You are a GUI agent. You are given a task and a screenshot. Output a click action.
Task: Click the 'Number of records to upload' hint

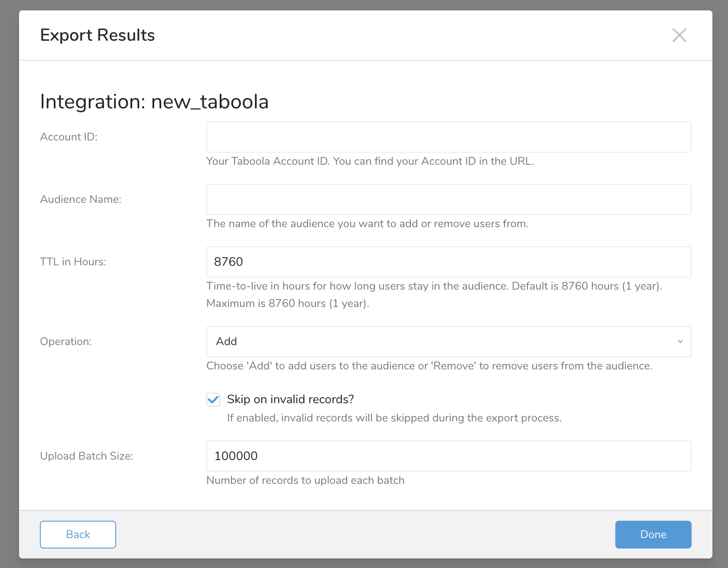tap(305, 480)
